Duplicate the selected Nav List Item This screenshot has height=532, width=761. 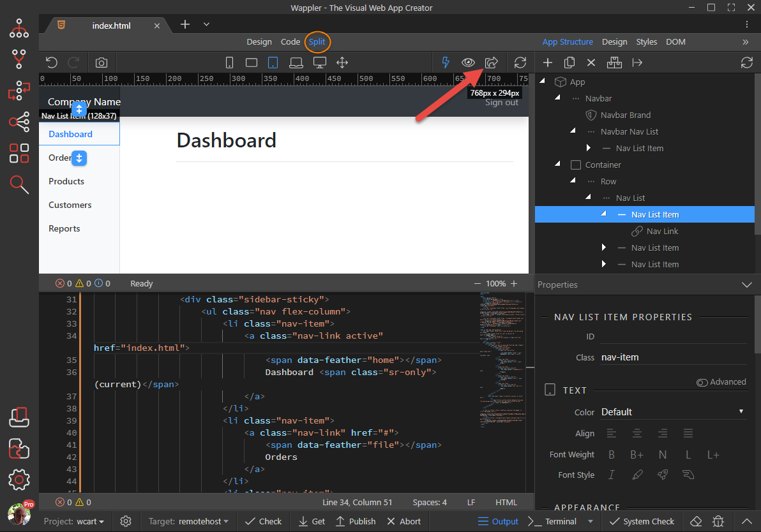pyautogui.click(x=569, y=62)
